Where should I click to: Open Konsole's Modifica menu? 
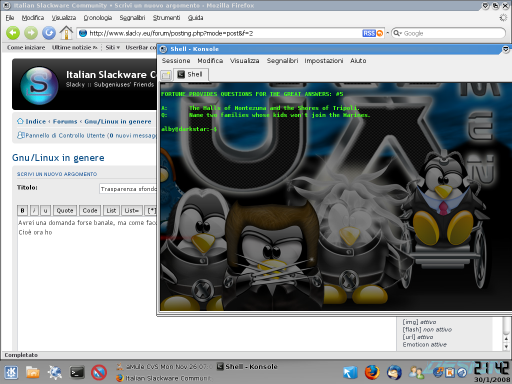click(x=210, y=61)
